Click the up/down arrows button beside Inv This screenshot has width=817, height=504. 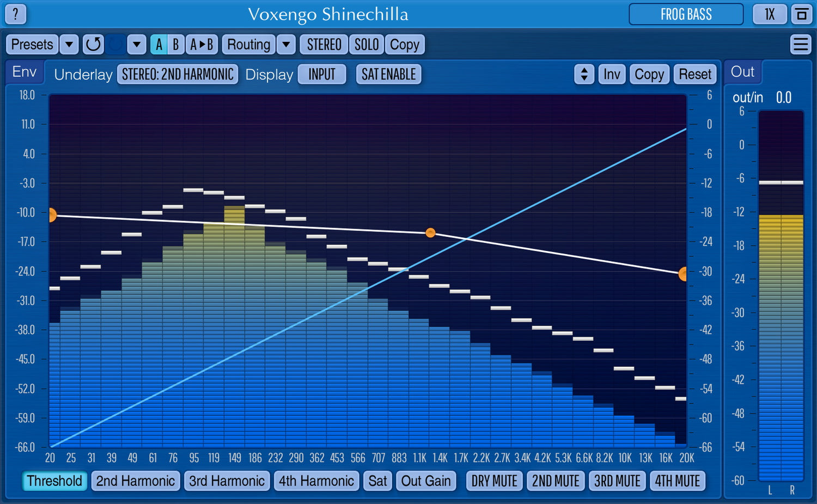(584, 75)
